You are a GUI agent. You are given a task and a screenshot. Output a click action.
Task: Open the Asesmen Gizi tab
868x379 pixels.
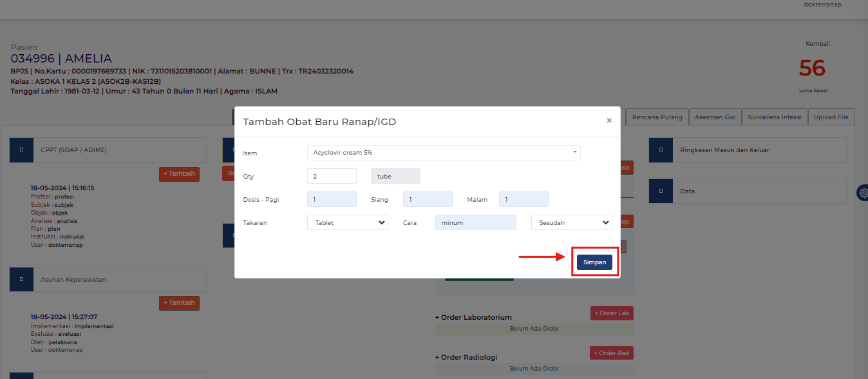coord(714,117)
